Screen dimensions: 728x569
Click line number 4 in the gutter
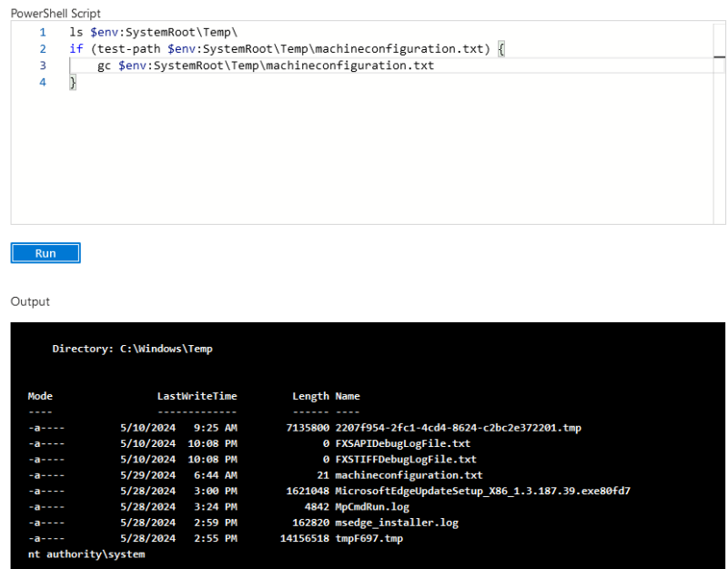(x=43, y=83)
